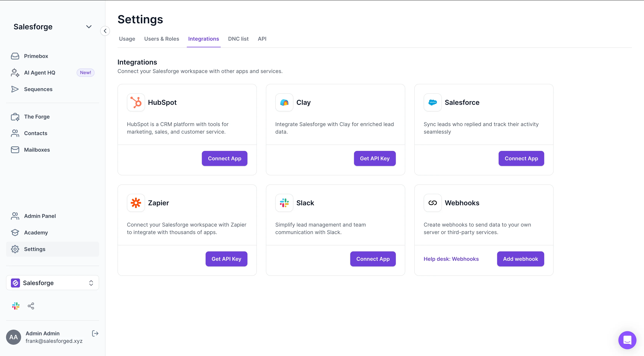Get API Key for Clay

coord(375,158)
